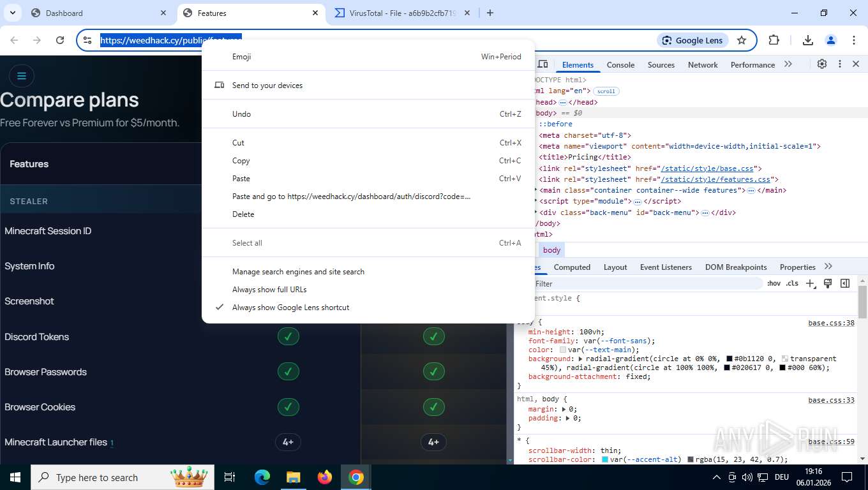Click the #020617 color swatch
Image resolution: width=868 pixels, height=490 pixels.
point(727,367)
